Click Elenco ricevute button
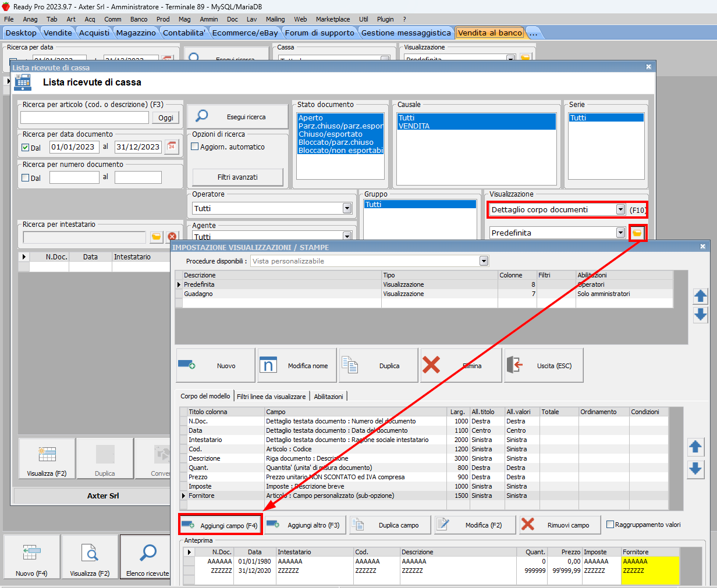Screen dimensions: 717x588 [145, 557]
